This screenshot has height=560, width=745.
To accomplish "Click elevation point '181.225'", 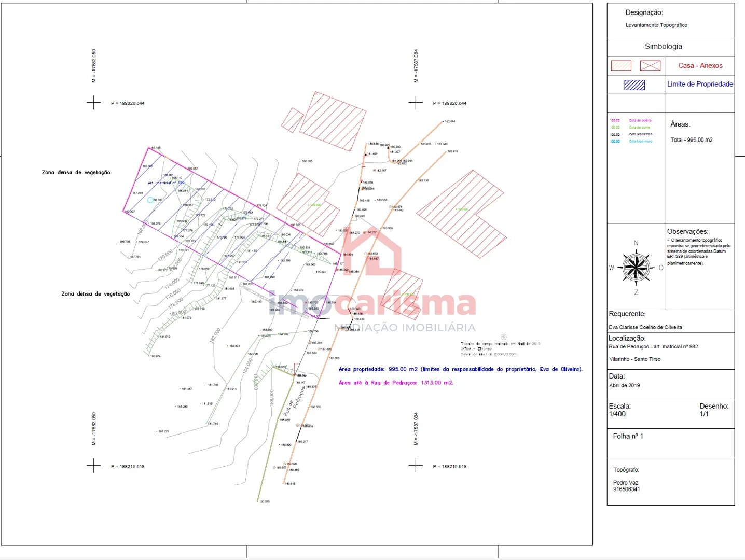I will pyautogui.click(x=163, y=431).
